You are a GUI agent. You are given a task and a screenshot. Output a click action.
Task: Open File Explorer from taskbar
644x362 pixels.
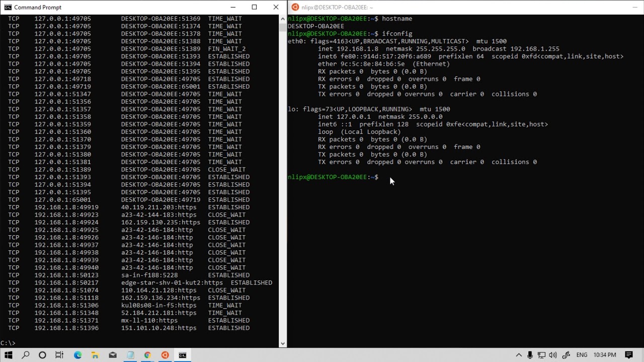[x=95, y=355]
